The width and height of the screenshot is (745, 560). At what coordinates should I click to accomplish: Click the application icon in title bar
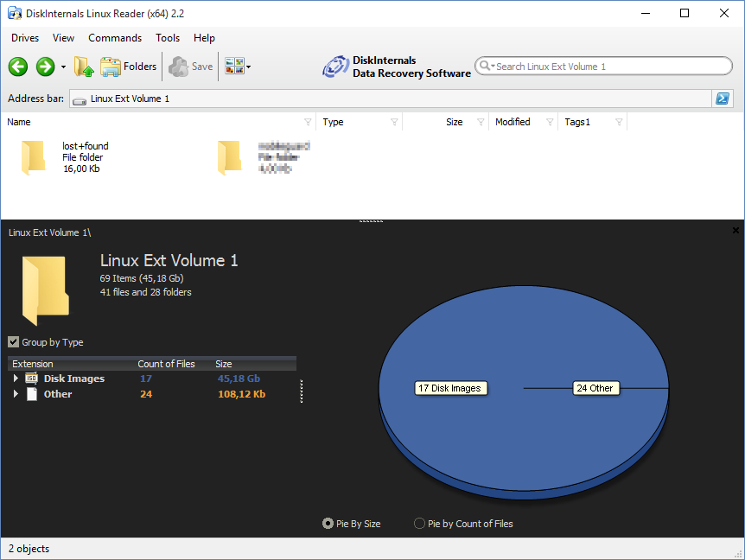pos(15,13)
